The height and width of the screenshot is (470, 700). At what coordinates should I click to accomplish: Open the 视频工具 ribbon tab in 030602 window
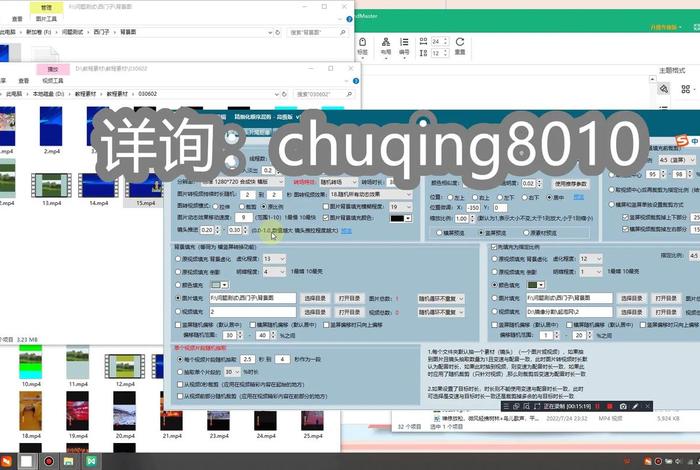53,81
